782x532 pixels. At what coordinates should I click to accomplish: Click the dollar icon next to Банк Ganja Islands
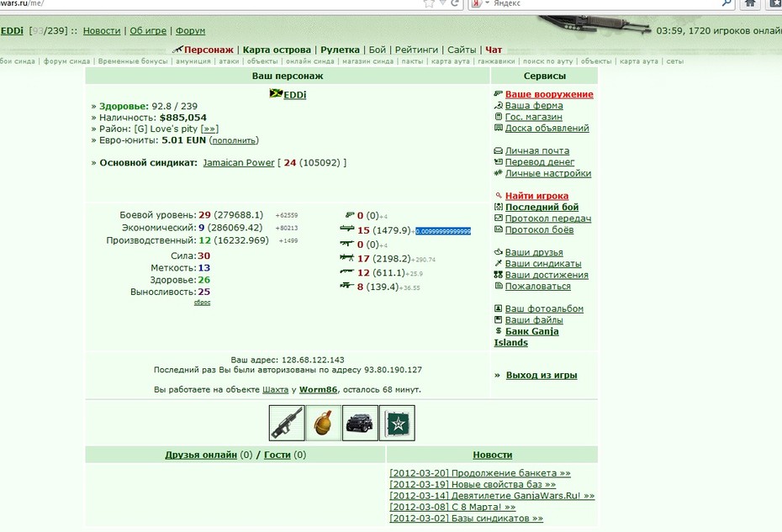coord(499,331)
